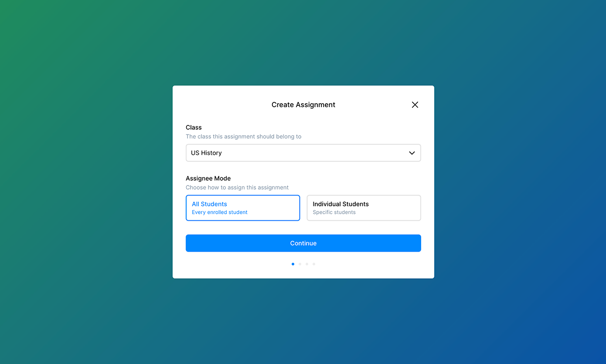Click the Continue button
The height and width of the screenshot is (364, 606).
[x=303, y=243]
